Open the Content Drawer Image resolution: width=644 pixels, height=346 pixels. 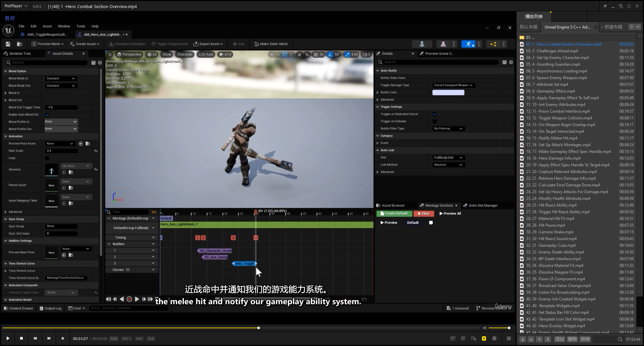[x=18, y=308]
